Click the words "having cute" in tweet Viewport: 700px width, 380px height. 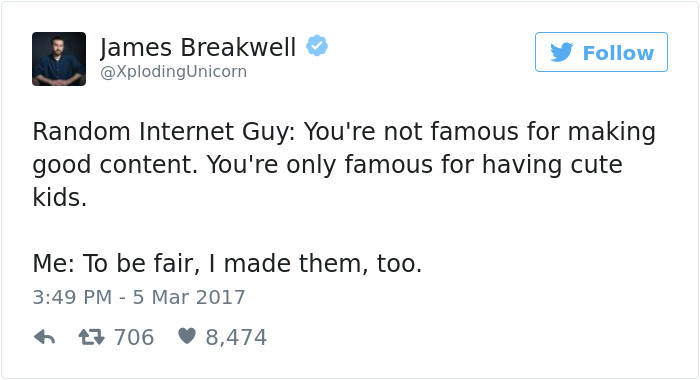coord(552,165)
